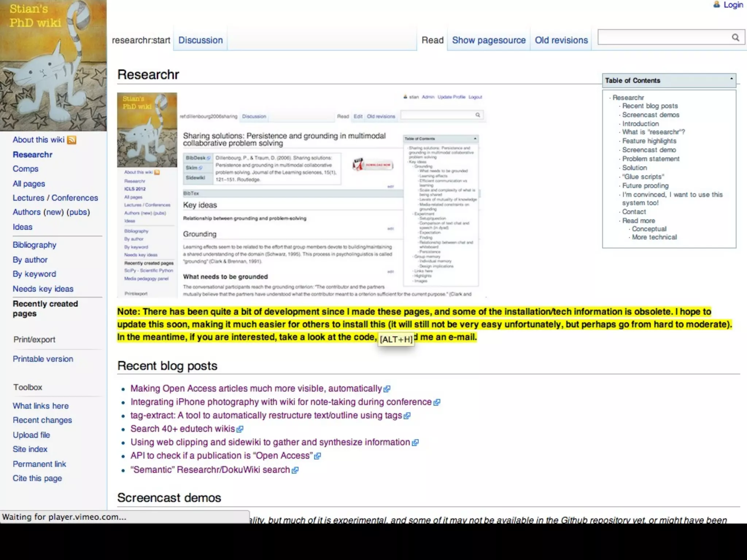Click the Stian's PhD wiki cat logo
The image size is (747, 560).
click(53, 66)
